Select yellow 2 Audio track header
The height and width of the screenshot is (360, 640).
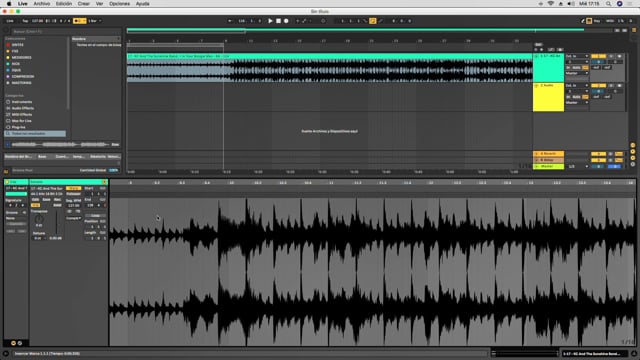click(549, 97)
